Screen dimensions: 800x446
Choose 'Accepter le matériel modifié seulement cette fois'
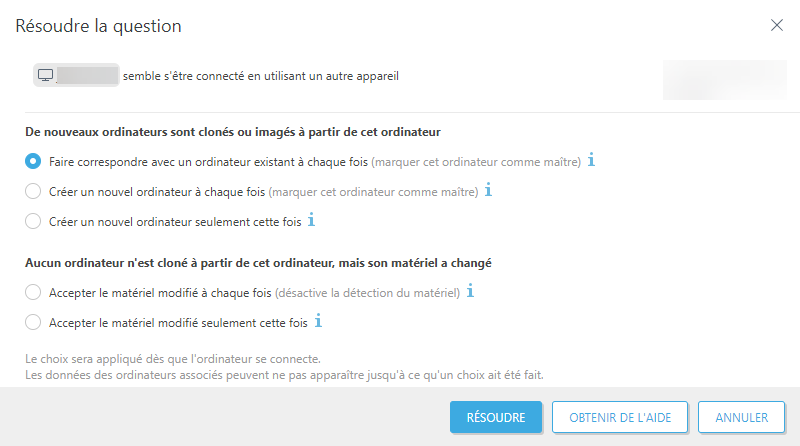pos(33,323)
